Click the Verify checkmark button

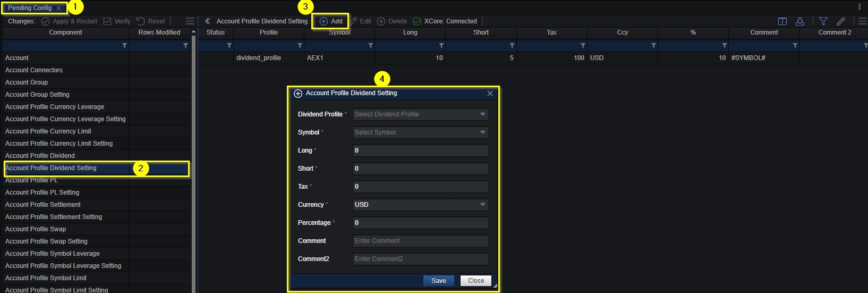(117, 21)
